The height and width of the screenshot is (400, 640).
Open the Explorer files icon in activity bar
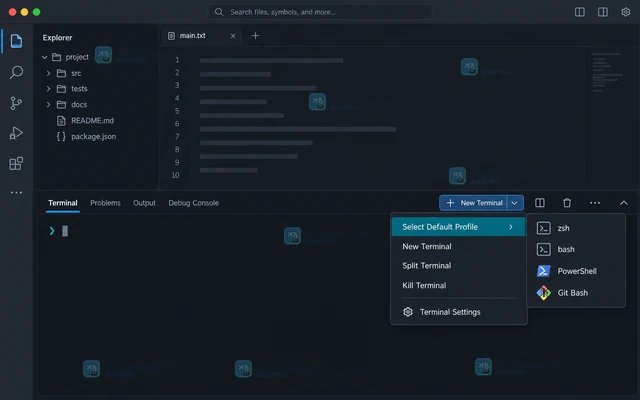[16, 41]
